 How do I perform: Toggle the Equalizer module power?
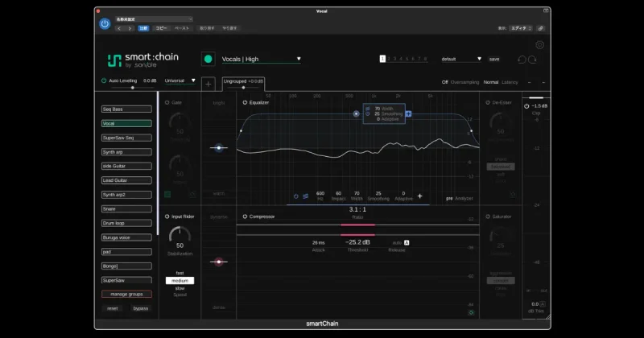coord(245,102)
